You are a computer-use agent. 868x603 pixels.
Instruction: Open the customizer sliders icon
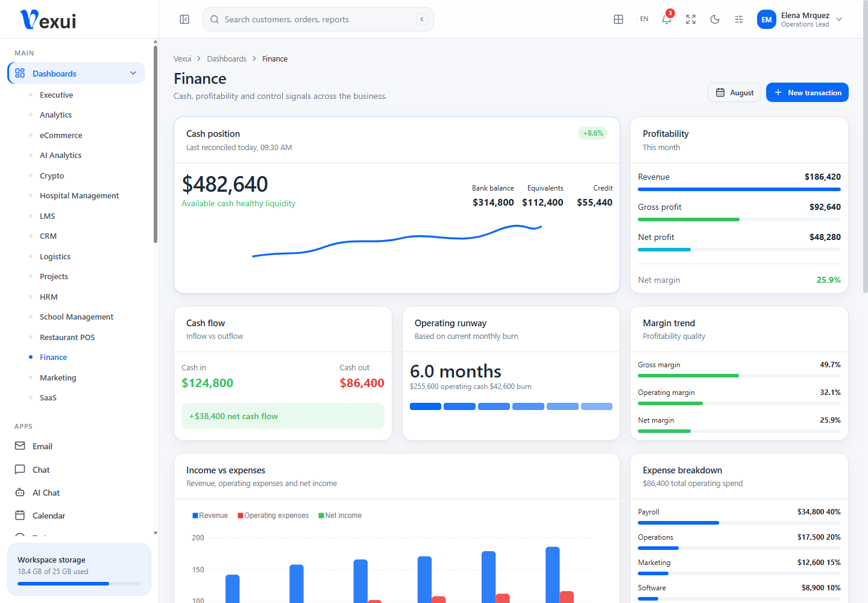pos(739,19)
